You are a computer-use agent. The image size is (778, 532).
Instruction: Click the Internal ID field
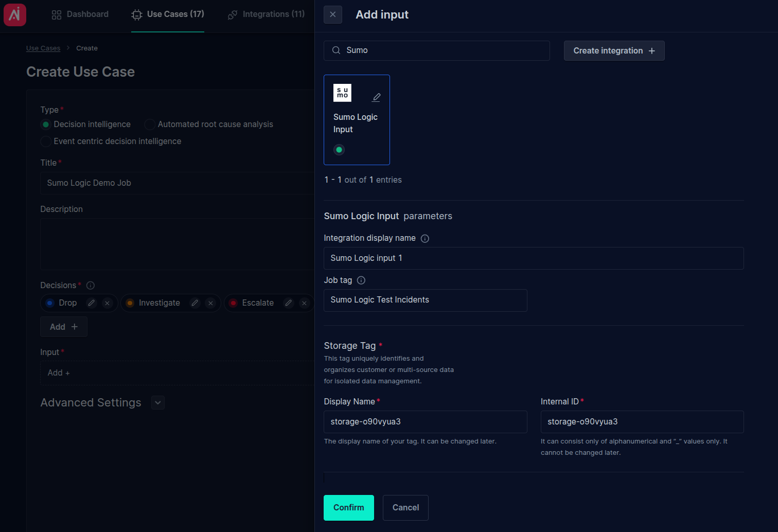(x=642, y=422)
